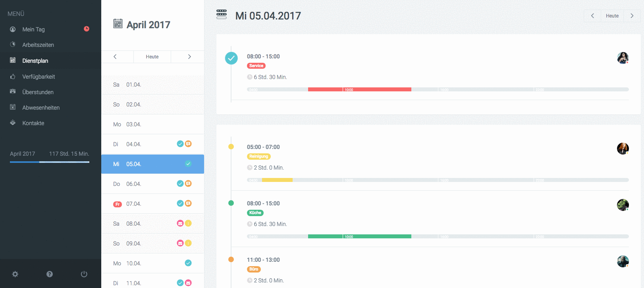Click the red mail icon on 08.04. row
Screen dimensions: 644x288
point(180,223)
